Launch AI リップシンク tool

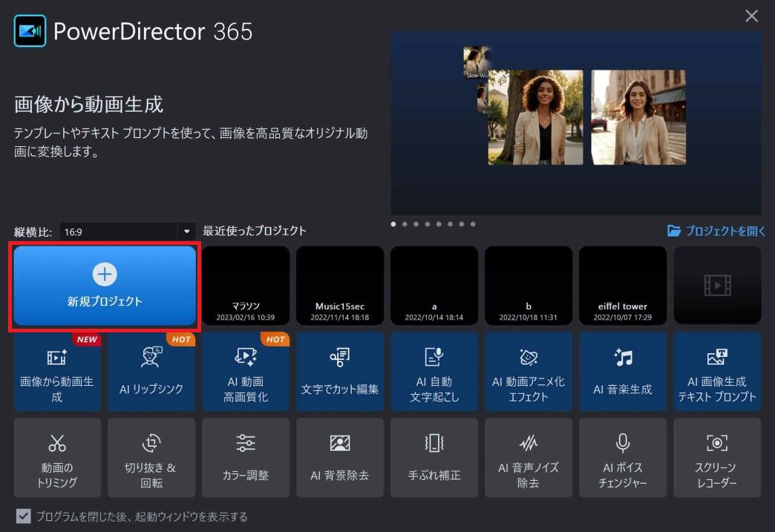tap(151, 372)
